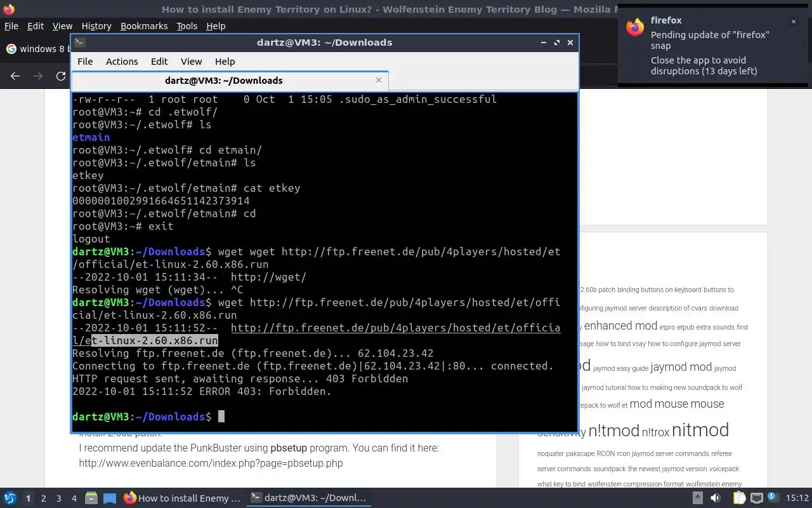
Task: Reload the Firefox page
Action: coord(61,76)
